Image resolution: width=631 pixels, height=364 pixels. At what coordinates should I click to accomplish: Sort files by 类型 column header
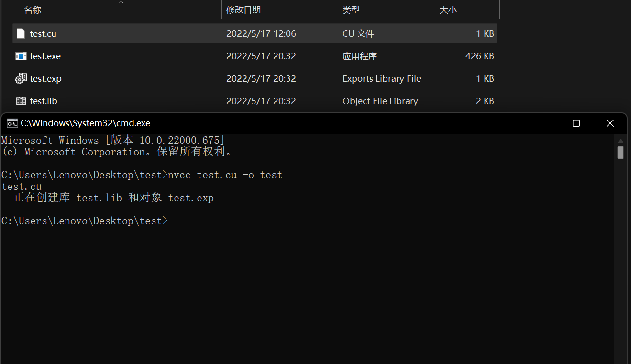pos(351,10)
